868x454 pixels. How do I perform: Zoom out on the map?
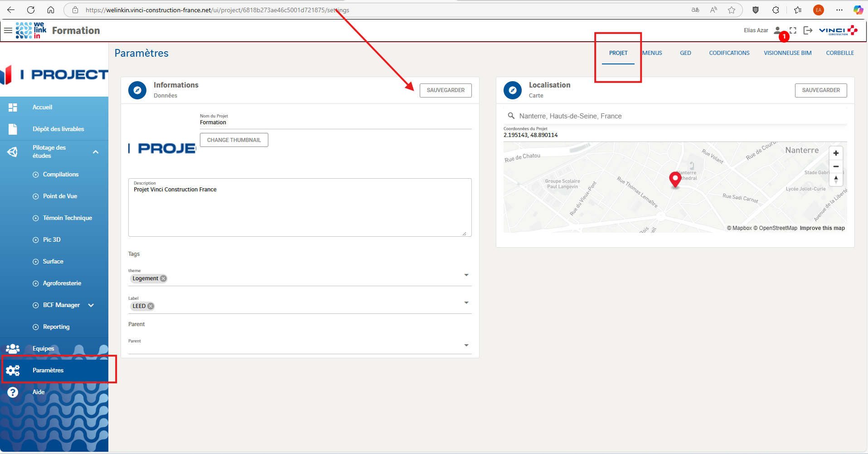pyautogui.click(x=836, y=166)
